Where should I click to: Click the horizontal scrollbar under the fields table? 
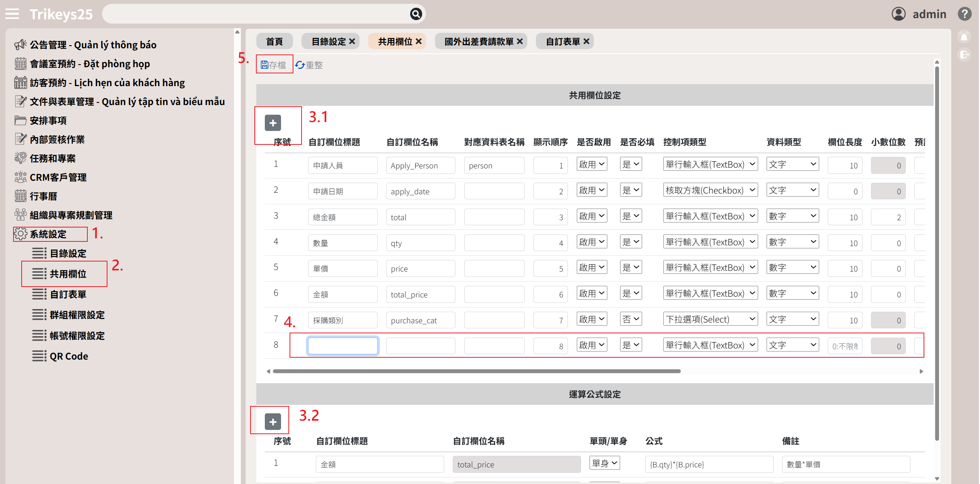(x=476, y=371)
